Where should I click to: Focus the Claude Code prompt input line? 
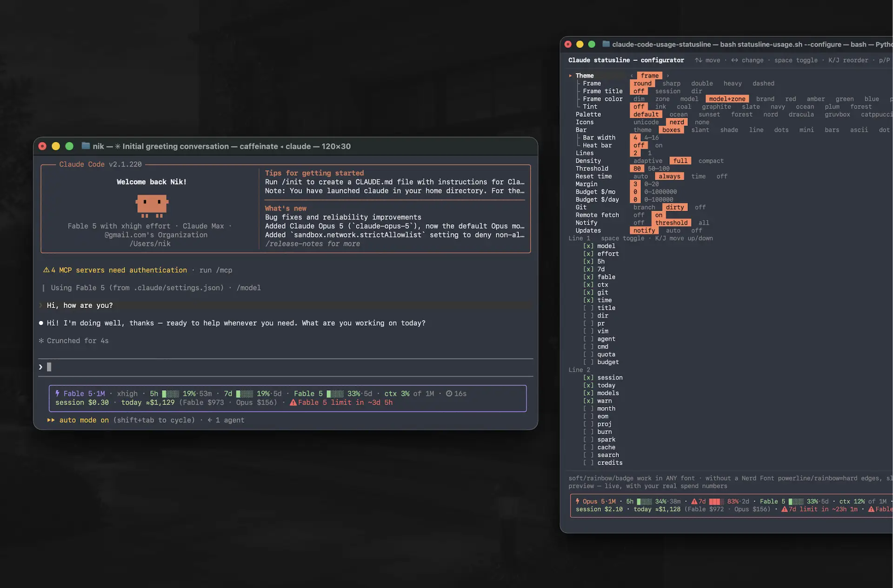286,367
